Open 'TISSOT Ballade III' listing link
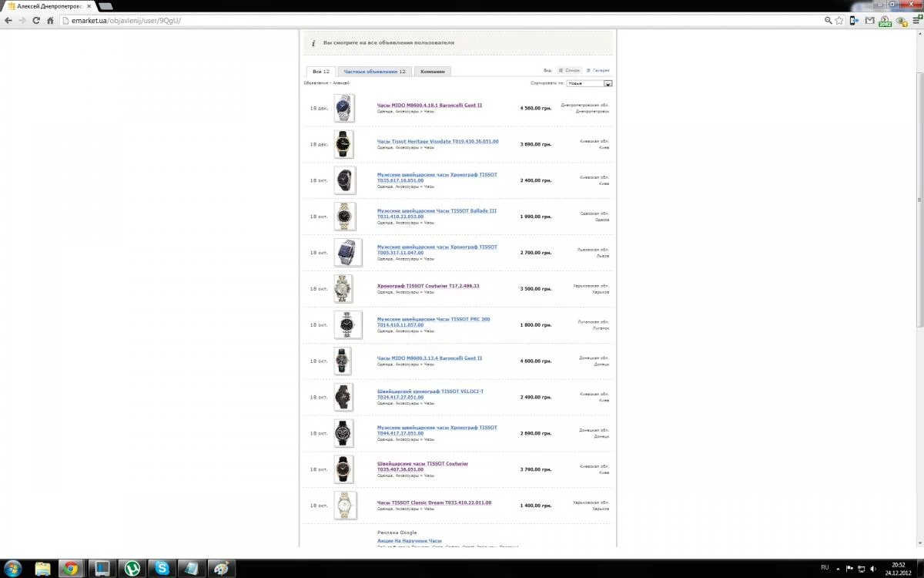Screen dimensions: 924x578 coord(437,213)
